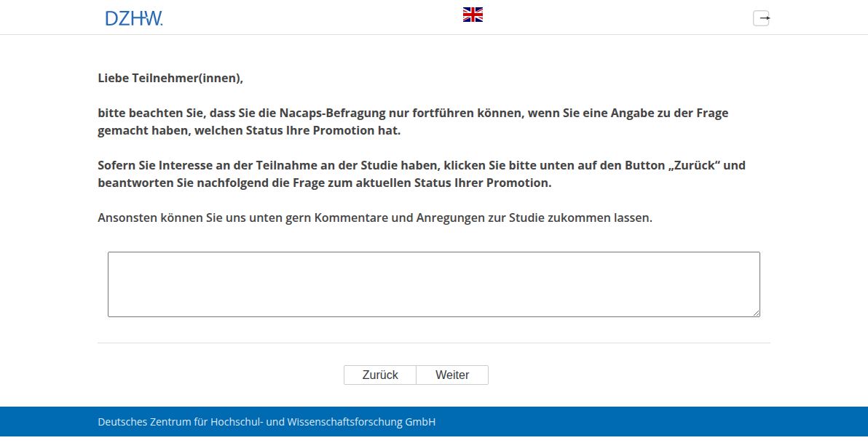This screenshot has width=868, height=443.
Task: Click the Weiter button
Action: pos(452,375)
